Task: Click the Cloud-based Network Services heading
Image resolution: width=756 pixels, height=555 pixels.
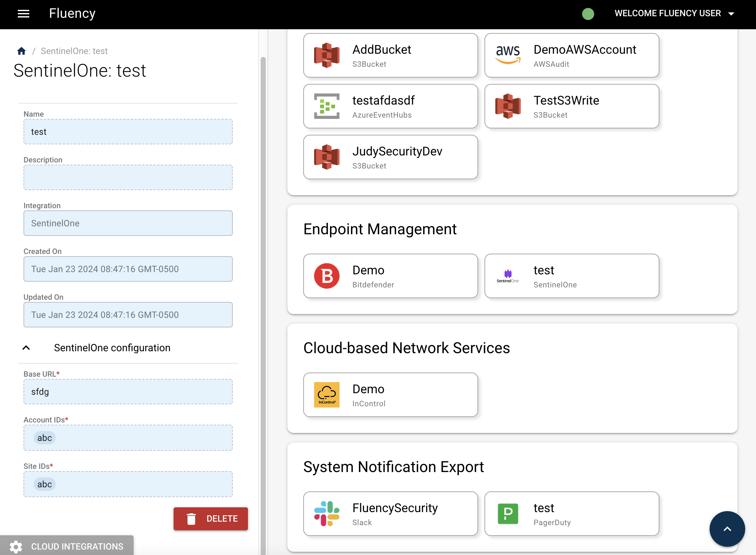Action: pyautogui.click(x=407, y=348)
